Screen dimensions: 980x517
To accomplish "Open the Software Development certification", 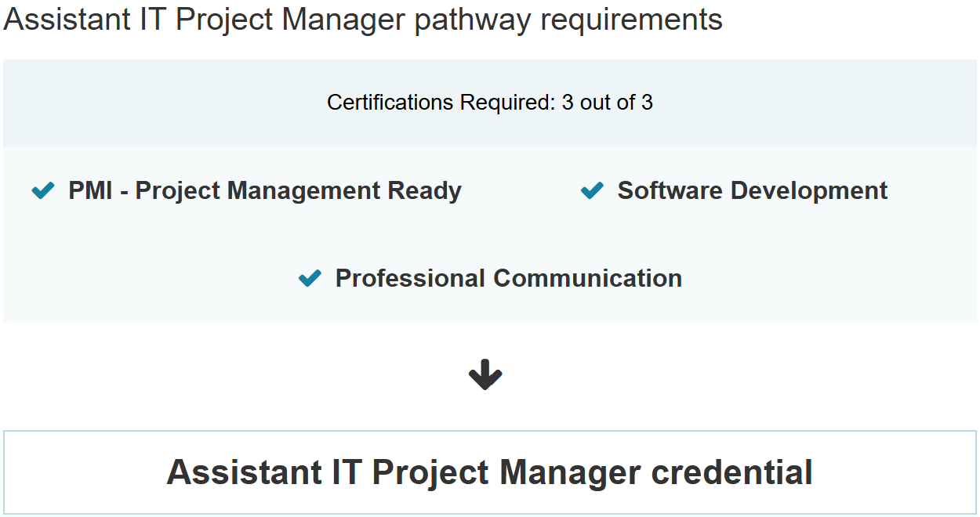I will 752,190.
